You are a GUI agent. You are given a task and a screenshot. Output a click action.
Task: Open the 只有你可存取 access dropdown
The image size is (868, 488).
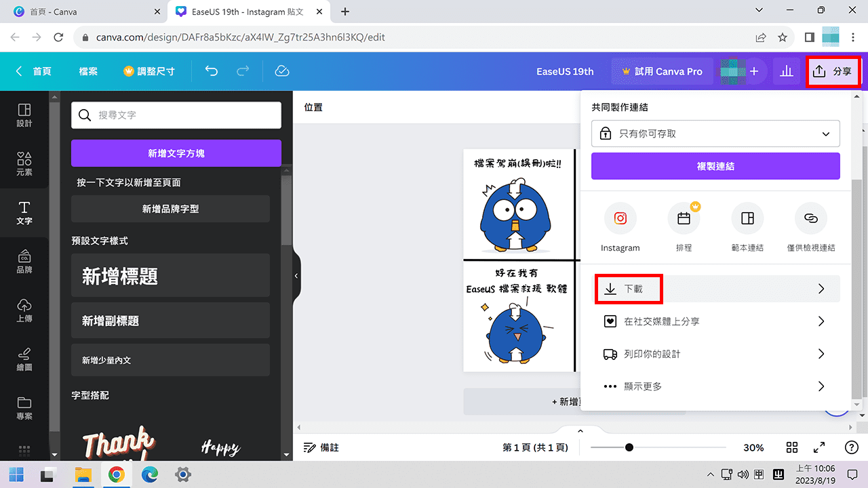[x=715, y=134]
